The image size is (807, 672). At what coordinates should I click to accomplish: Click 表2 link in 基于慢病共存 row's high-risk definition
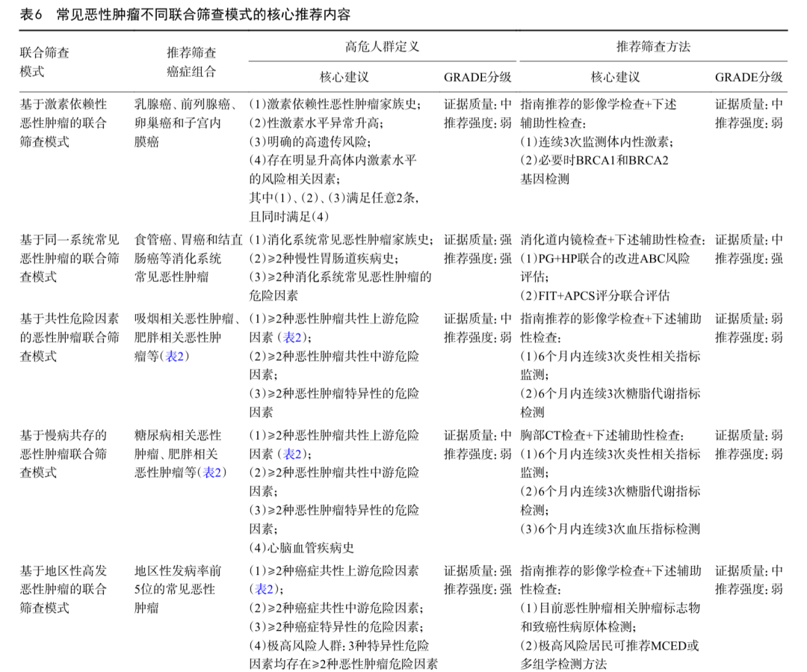pyautogui.click(x=291, y=454)
